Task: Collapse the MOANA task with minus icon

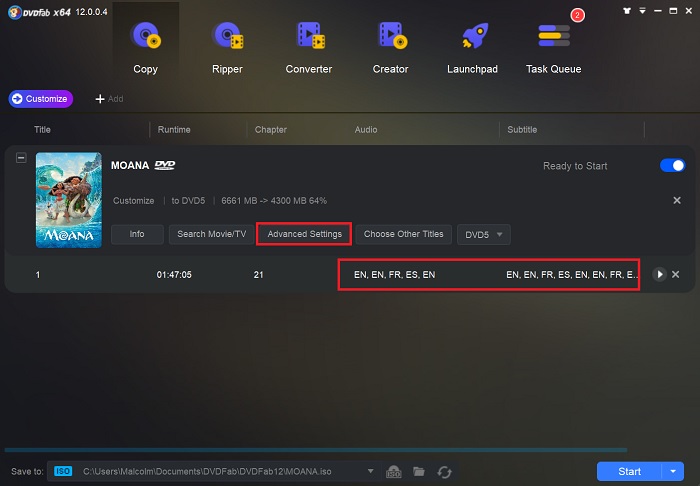Action: tap(21, 158)
